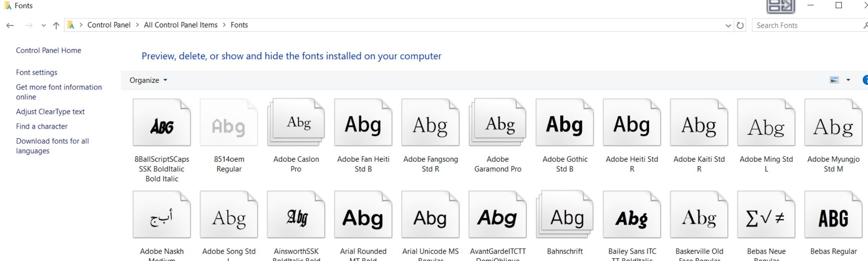The width and height of the screenshot is (868, 261).
Task: Open the Adobe Garamond Pro font family
Action: click(498, 123)
